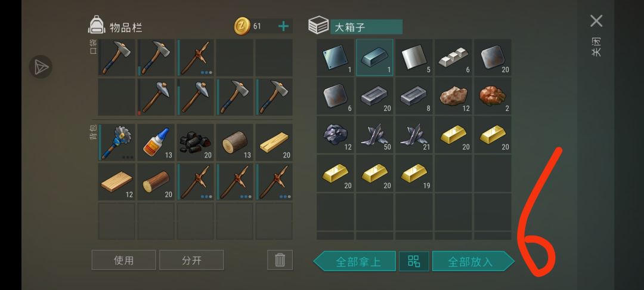Tap the grid sort icon button

point(414,261)
